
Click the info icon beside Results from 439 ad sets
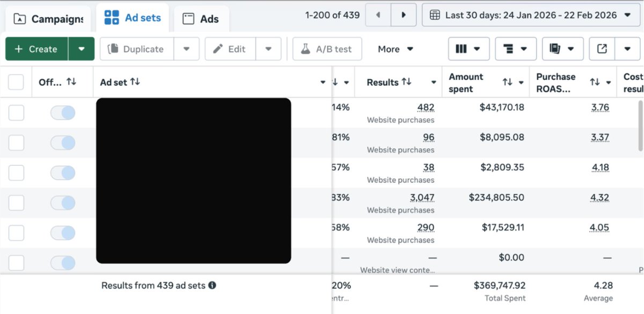click(x=213, y=286)
